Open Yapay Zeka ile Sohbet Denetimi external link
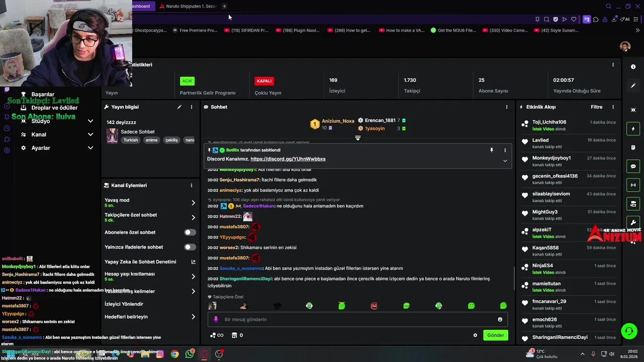This screenshot has height=362, width=644. click(x=193, y=262)
